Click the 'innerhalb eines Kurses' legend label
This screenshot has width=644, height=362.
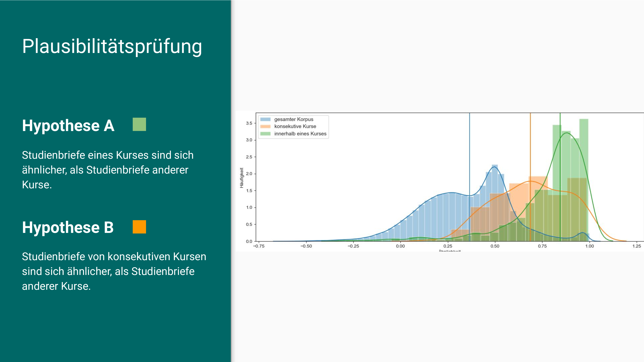300,134
